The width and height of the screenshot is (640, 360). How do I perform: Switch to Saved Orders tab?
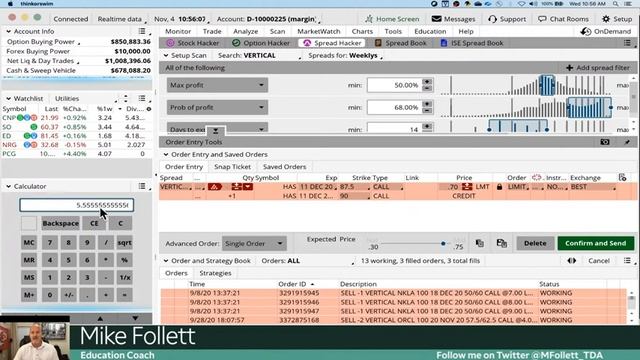click(284, 167)
